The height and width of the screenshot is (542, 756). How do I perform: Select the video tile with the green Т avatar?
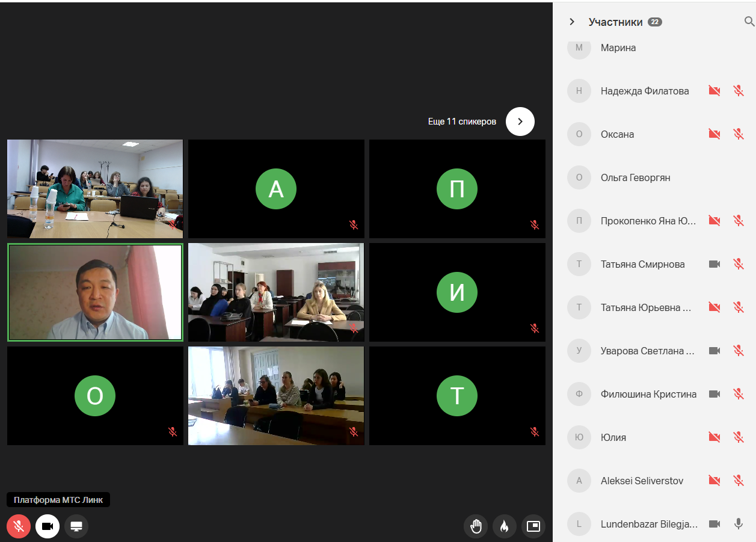pyautogui.click(x=457, y=396)
